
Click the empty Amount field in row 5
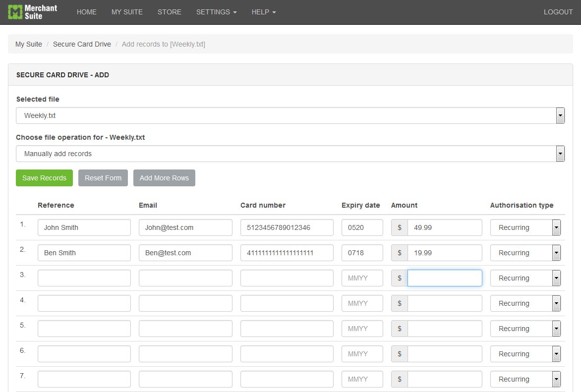pyautogui.click(x=445, y=329)
